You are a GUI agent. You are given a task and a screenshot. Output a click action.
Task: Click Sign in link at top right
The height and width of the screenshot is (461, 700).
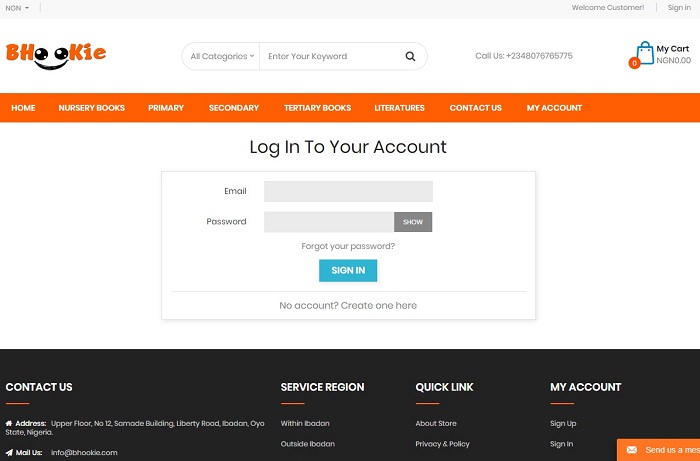tap(679, 7)
